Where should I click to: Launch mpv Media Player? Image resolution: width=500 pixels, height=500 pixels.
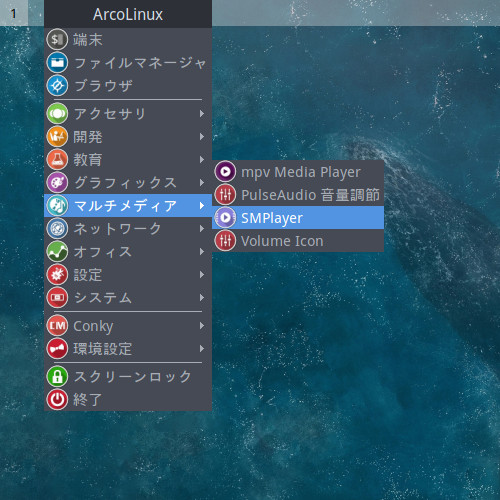[298, 172]
